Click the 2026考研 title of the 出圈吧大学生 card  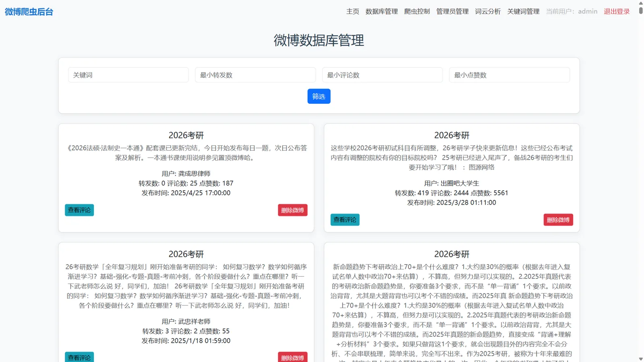click(452, 135)
